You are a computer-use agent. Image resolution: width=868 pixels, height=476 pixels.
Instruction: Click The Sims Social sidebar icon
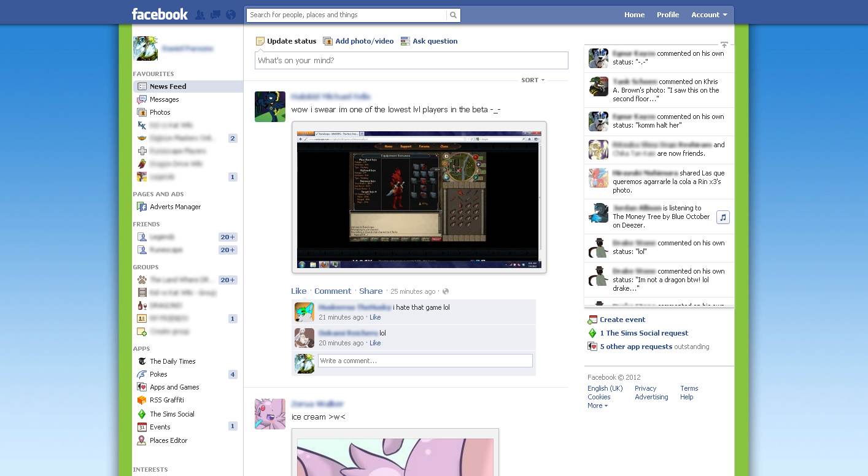pyautogui.click(x=142, y=414)
